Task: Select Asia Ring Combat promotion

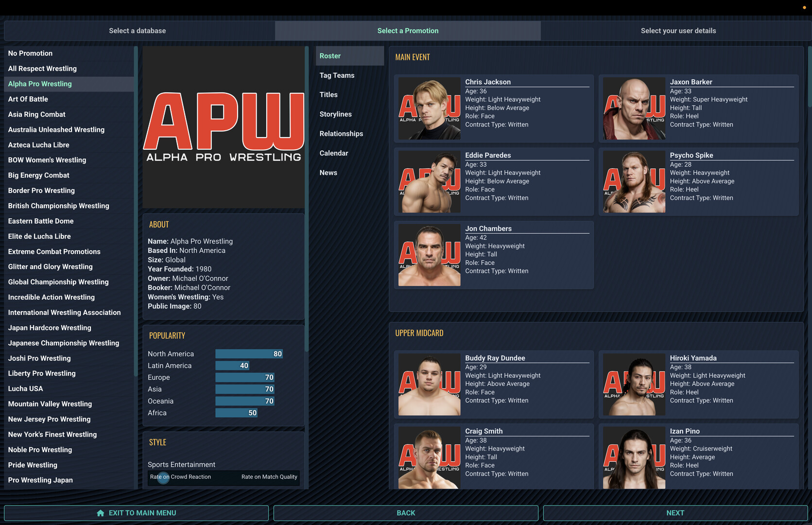Action: coord(36,114)
